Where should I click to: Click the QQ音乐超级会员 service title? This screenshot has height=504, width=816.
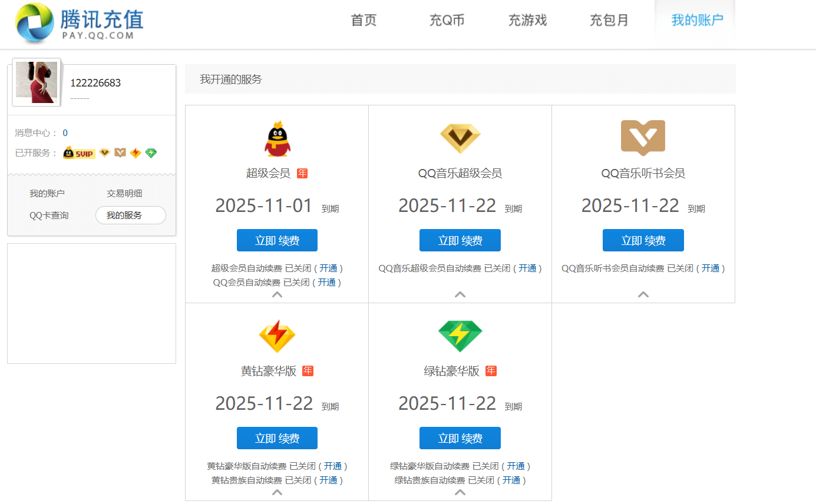460,173
